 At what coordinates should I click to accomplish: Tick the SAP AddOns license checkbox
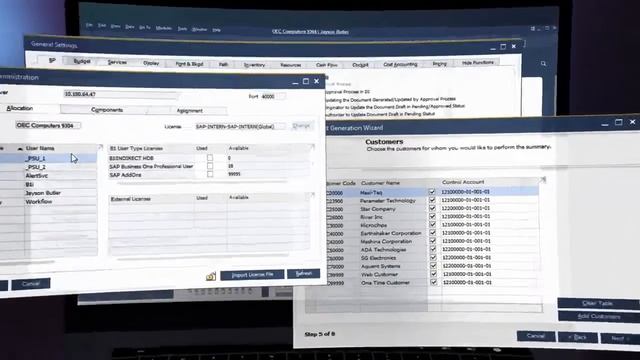click(x=210, y=174)
